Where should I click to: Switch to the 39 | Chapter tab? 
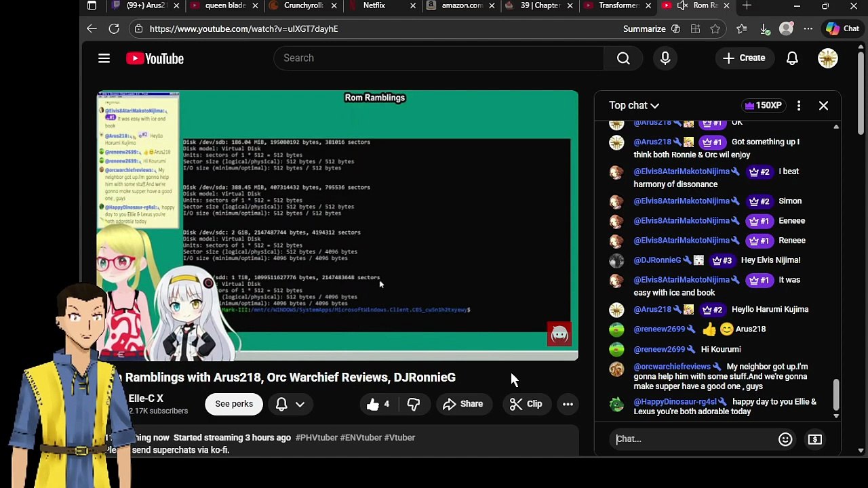pyautogui.click(x=539, y=6)
